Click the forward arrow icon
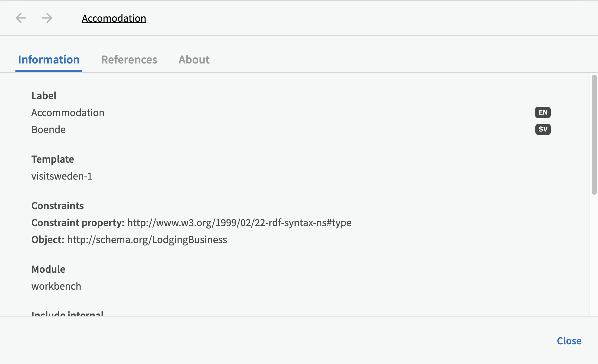Screen dimensions: 598x364 coord(47,18)
